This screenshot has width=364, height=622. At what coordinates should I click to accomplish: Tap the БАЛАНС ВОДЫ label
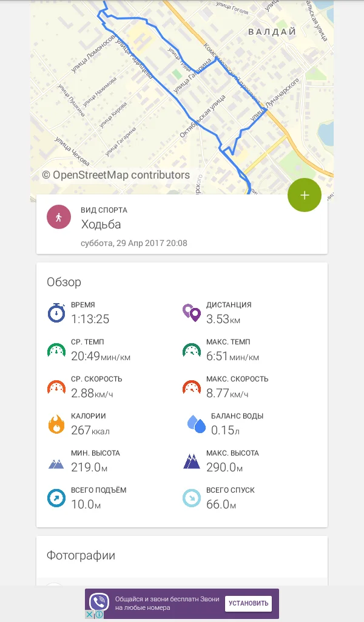tap(237, 415)
